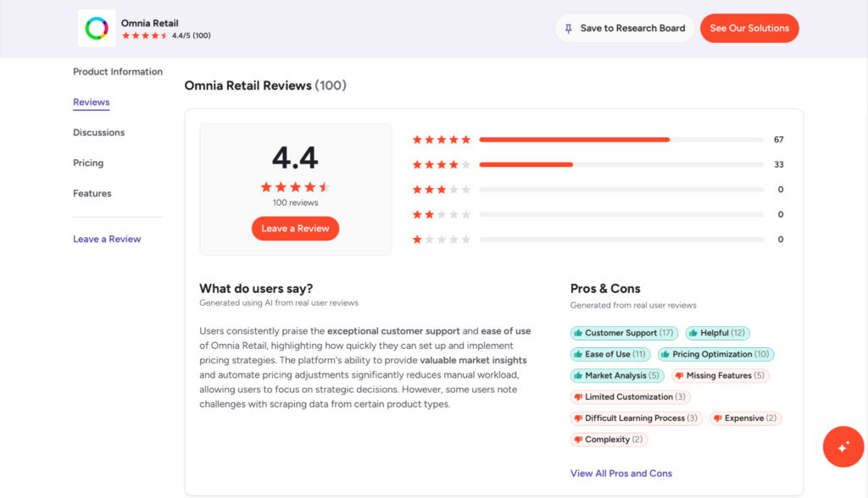
Task: Jump to Features section
Action: click(92, 193)
